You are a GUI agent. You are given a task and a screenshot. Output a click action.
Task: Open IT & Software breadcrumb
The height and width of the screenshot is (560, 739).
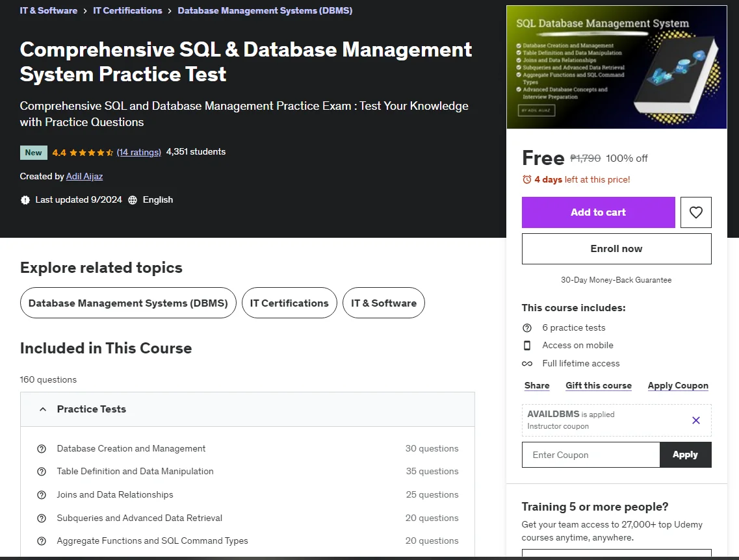click(x=49, y=10)
